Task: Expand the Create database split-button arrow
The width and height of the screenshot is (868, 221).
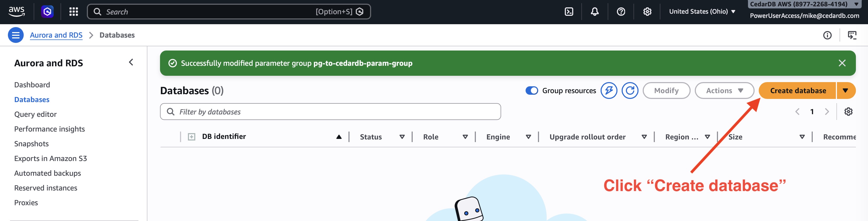Action: point(845,91)
